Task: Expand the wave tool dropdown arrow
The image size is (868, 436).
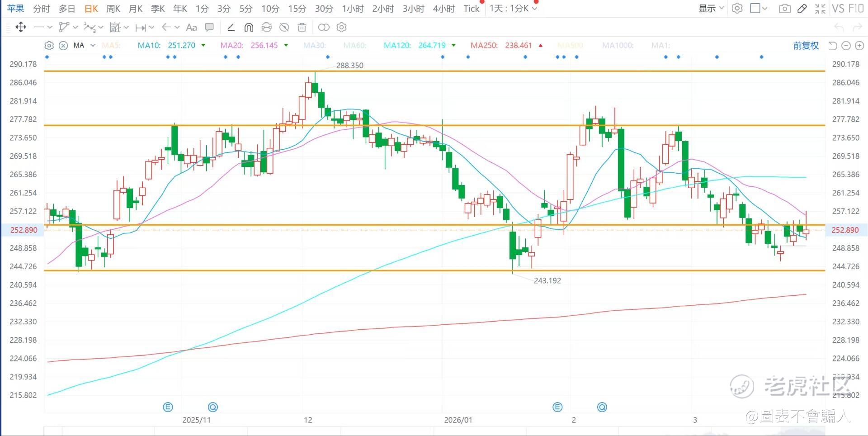Action: (x=100, y=28)
